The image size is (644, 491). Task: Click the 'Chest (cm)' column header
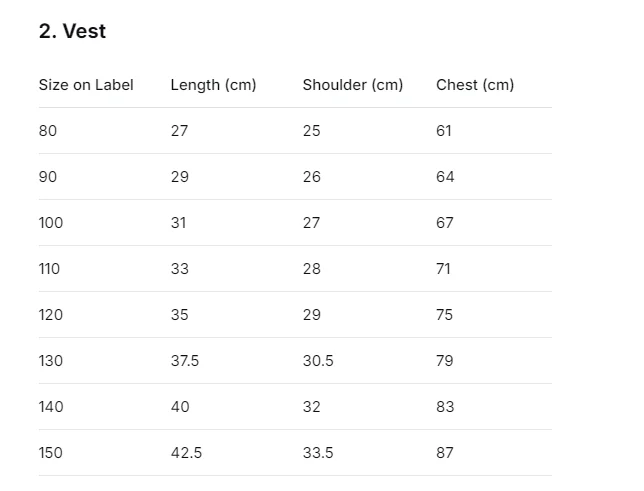coord(475,85)
